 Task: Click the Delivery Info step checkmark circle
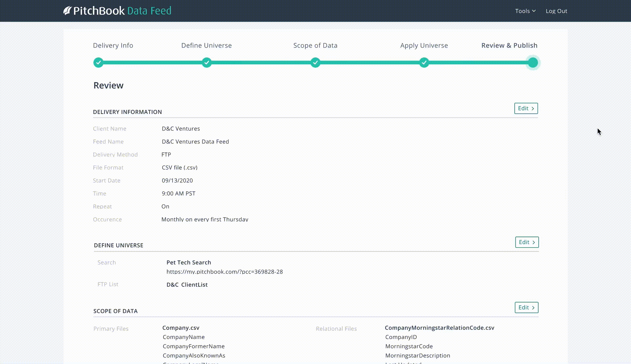click(x=98, y=62)
